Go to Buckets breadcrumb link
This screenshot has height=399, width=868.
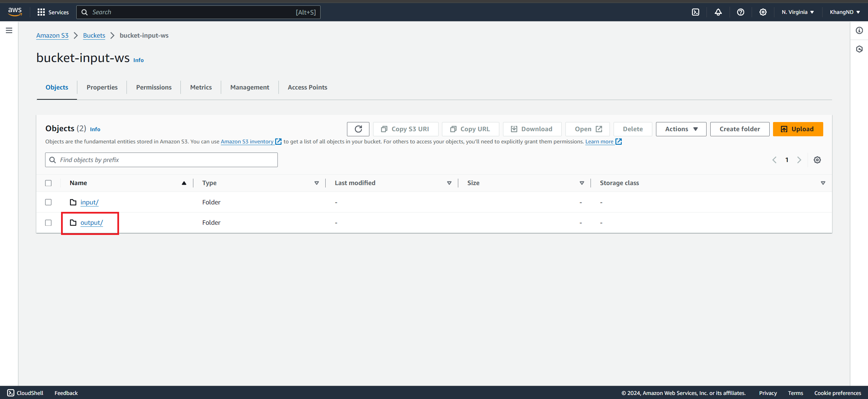(94, 36)
